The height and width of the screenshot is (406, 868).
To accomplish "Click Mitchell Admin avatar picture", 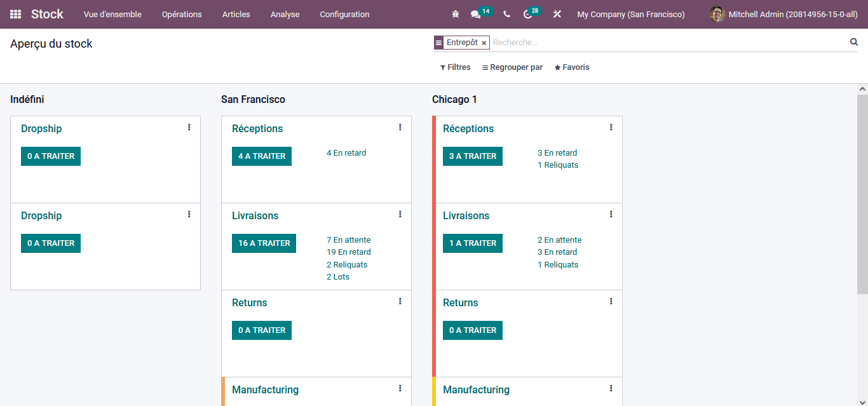I will click(717, 14).
